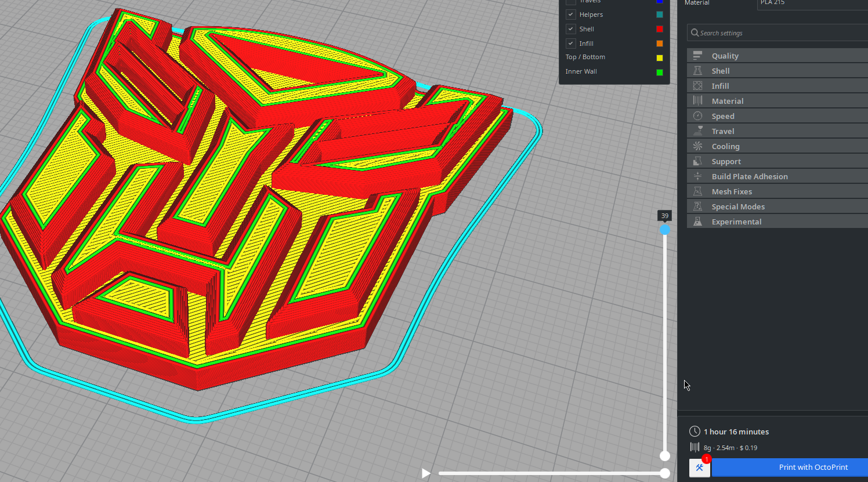Viewport: 868px width, 482px height.
Task: Toggle the Infill visibility checkbox
Action: 571,44
